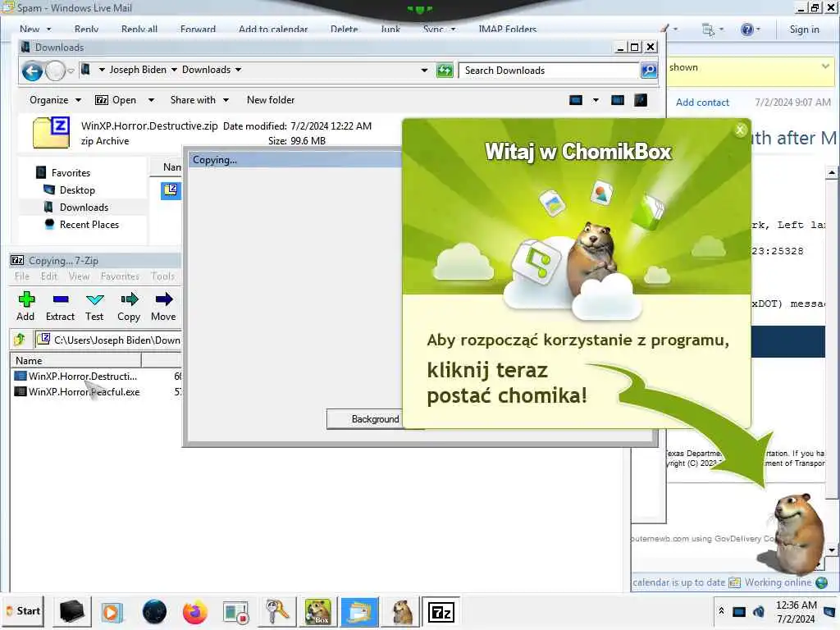Click the 7-Zip Add button
This screenshot has width=840, height=630.
point(25,307)
